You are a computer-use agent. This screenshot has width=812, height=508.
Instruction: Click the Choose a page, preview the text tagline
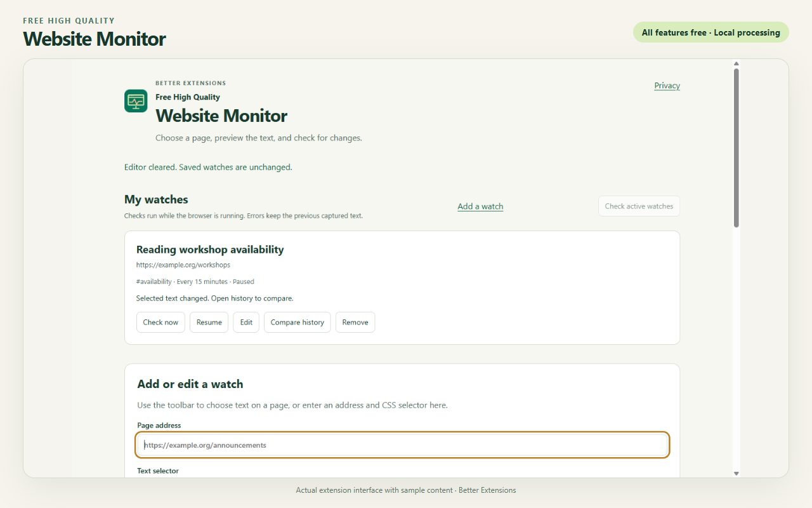pos(259,138)
